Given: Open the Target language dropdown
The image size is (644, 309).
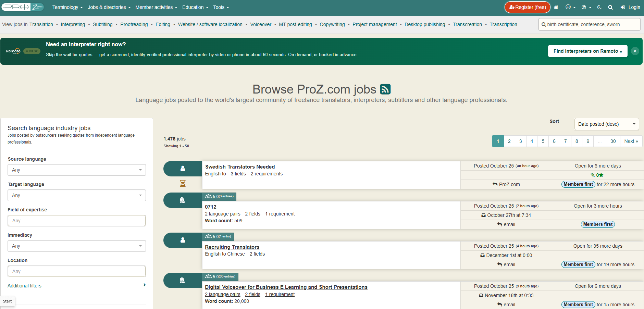Looking at the screenshot, I should coord(77,195).
